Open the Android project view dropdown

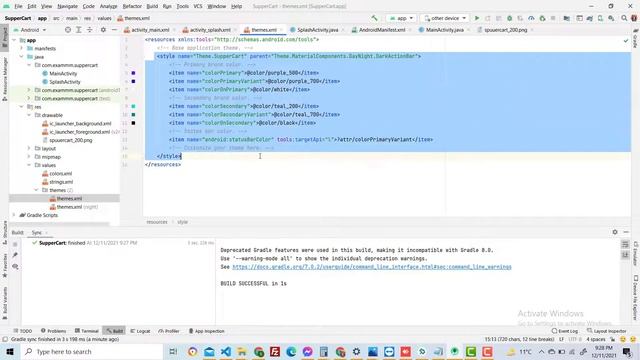[x=29, y=30]
